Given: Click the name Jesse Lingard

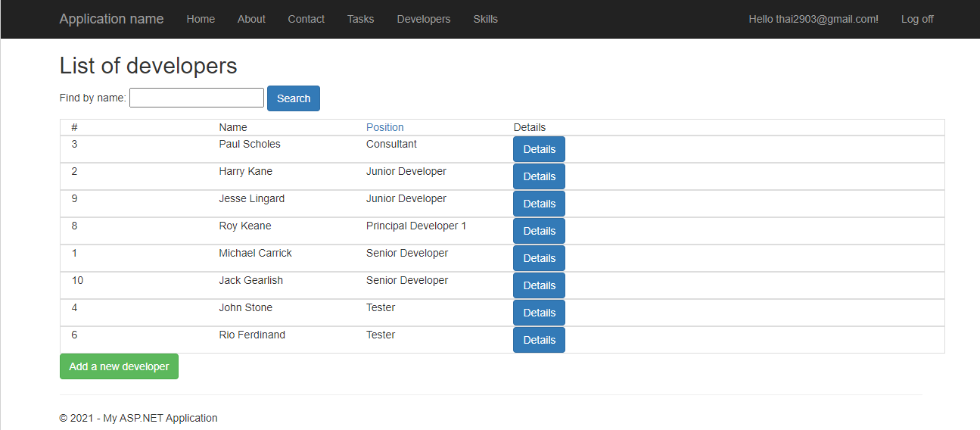Looking at the screenshot, I should 252,198.
